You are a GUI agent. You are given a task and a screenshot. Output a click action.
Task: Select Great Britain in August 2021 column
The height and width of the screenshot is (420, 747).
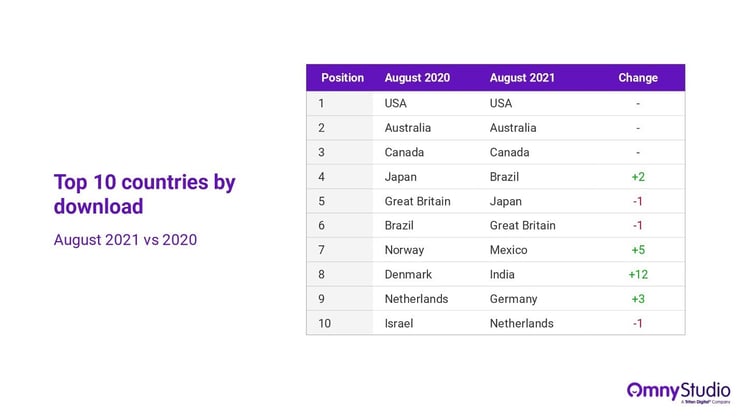pos(522,226)
